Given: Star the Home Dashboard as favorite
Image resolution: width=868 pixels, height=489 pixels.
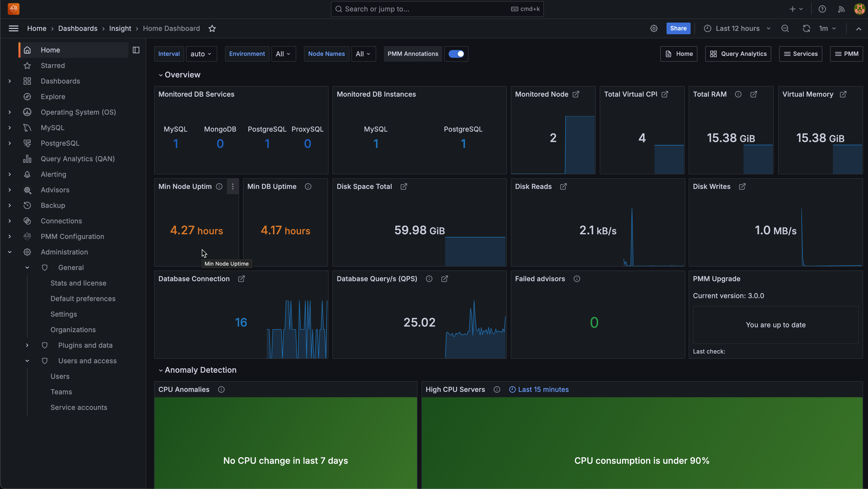Looking at the screenshot, I should pos(212,28).
